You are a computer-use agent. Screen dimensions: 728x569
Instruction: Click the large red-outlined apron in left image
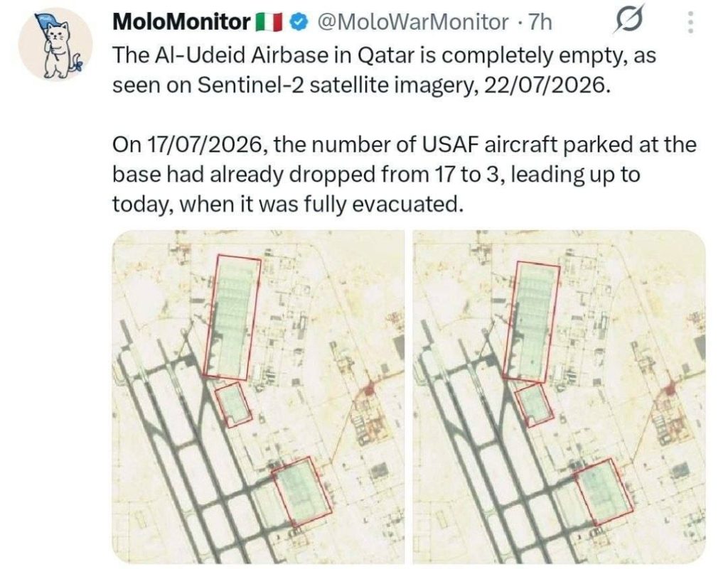coord(232,317)
